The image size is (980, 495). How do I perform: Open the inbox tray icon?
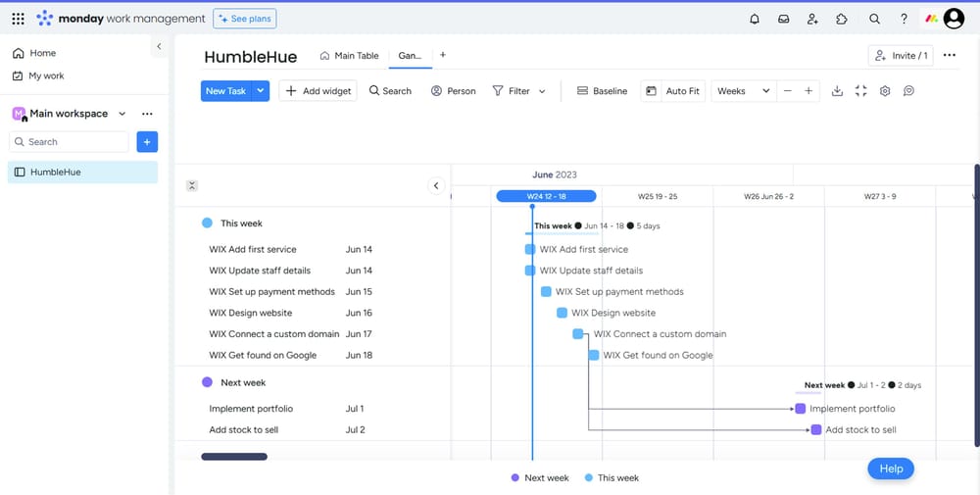pyautogui.click(x=783, y=19)
